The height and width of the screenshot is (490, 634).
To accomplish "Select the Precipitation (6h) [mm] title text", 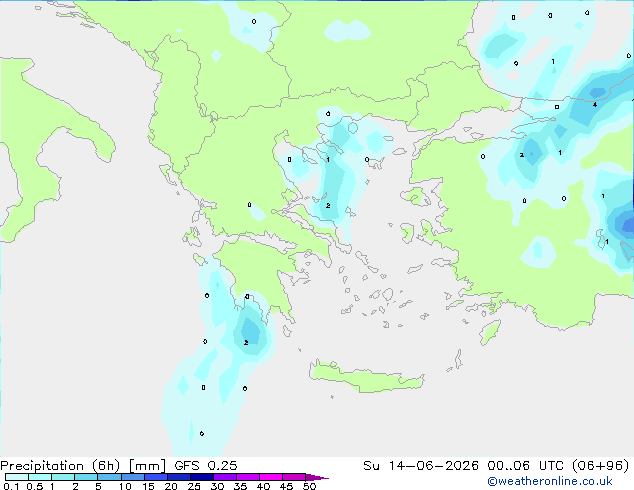I will tap(83, 466).
